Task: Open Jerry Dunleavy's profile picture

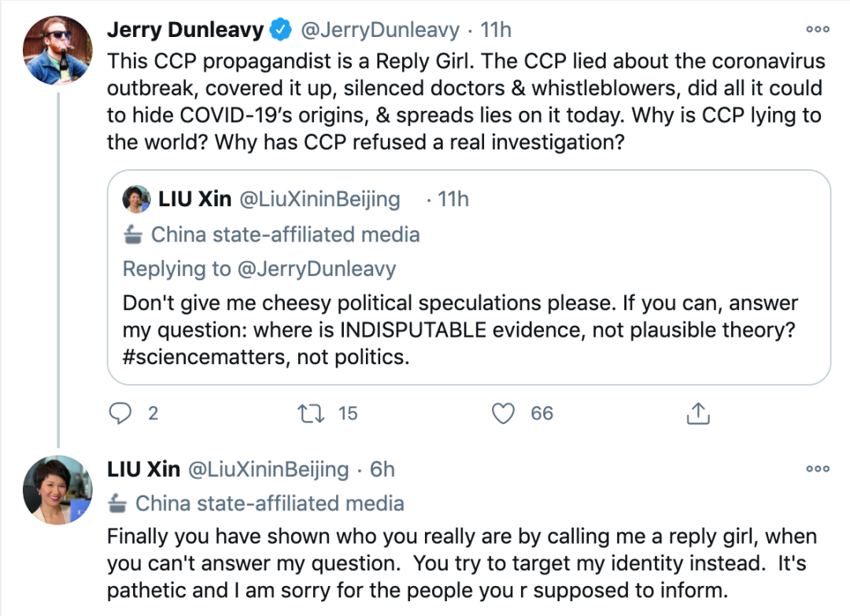Action: (x=59, y=49)
